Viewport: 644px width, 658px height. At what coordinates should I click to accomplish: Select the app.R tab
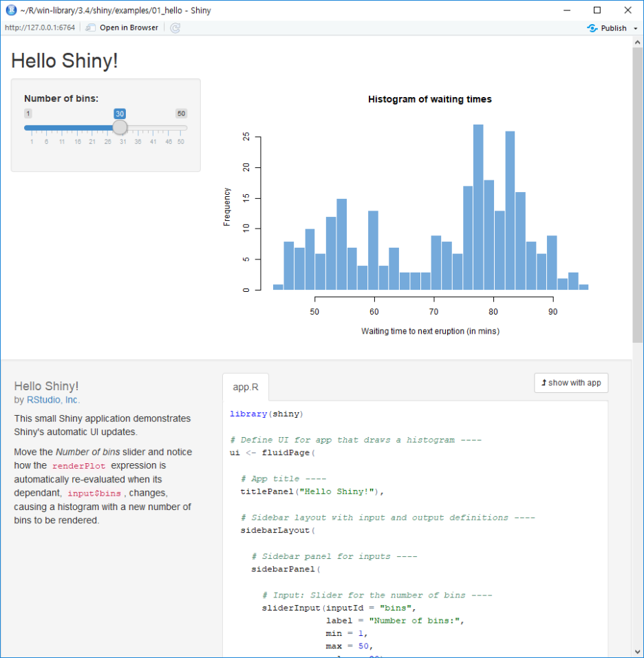coord(246,387)
